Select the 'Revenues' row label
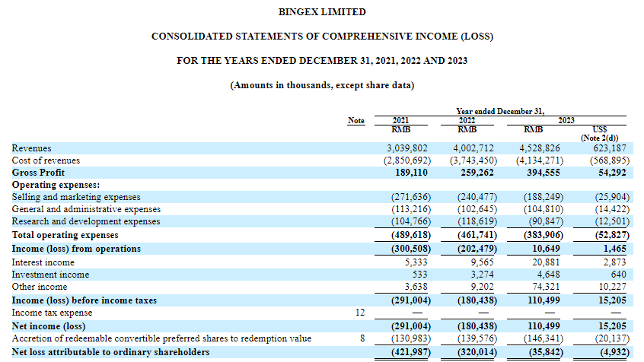 (x=32, y=148)
